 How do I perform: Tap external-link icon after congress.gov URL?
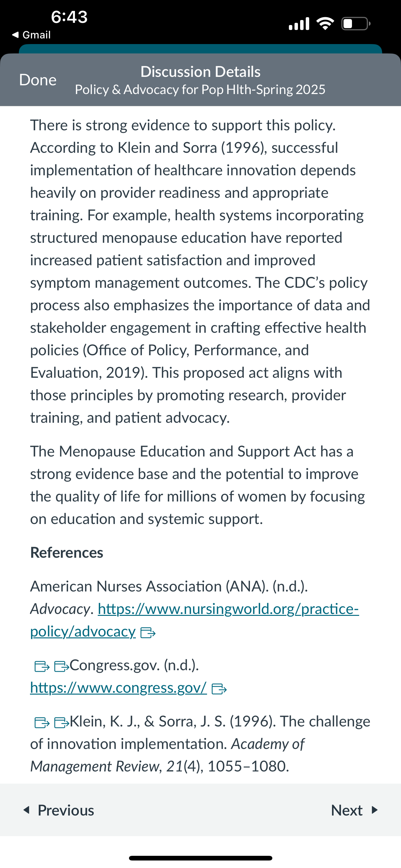[x=219, y=689]
